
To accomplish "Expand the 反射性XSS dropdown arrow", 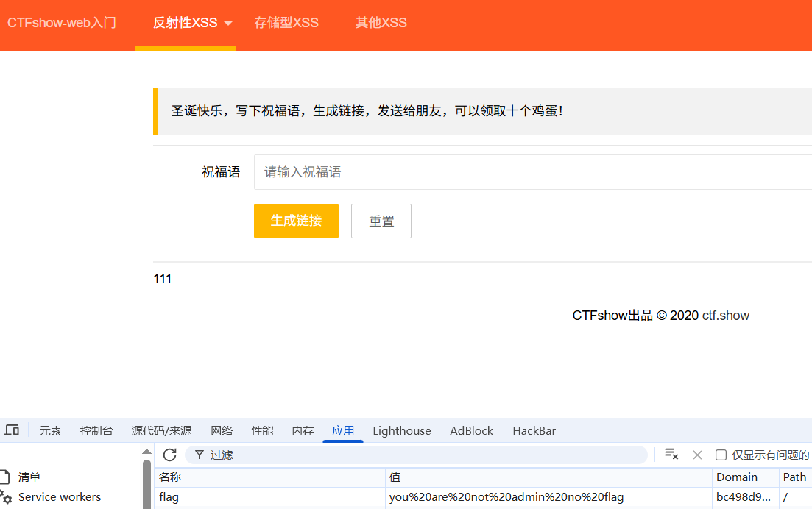I will (228, 24).
